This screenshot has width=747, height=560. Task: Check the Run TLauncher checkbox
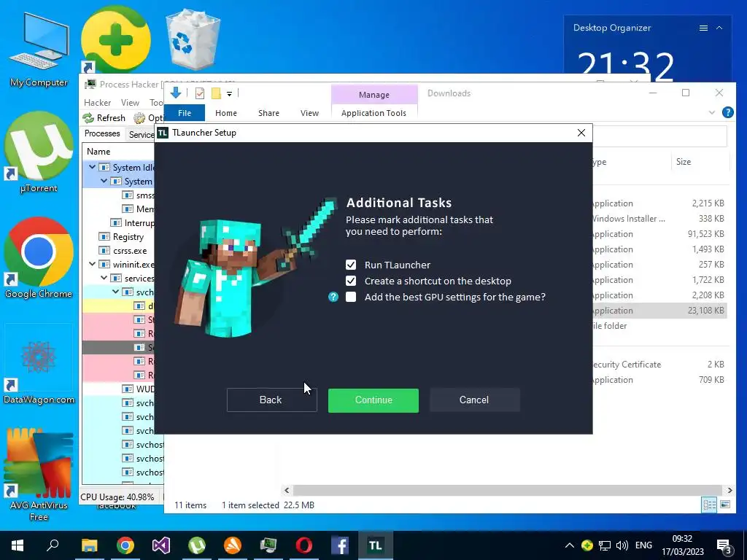[351, 265]
